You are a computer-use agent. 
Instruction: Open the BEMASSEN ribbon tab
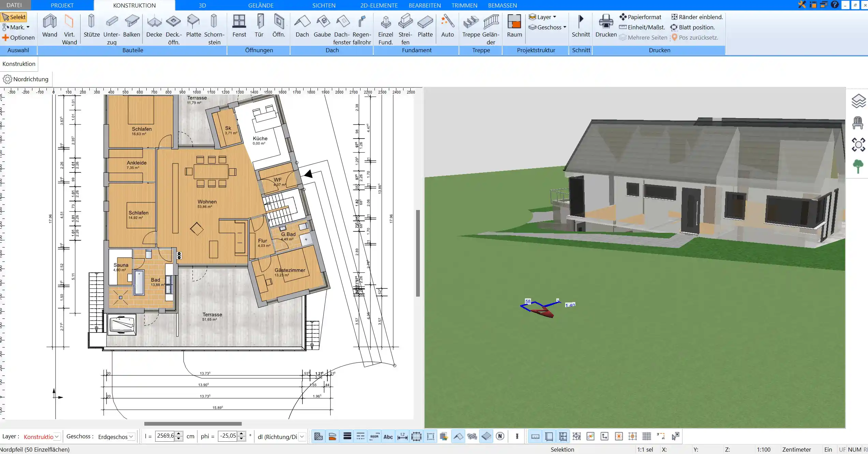coord(502,5)
